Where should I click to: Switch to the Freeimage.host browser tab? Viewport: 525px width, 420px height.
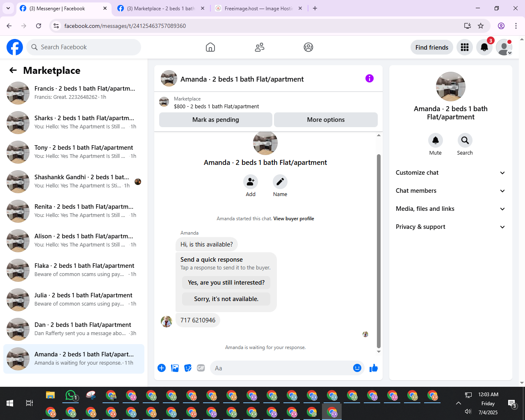258,8
